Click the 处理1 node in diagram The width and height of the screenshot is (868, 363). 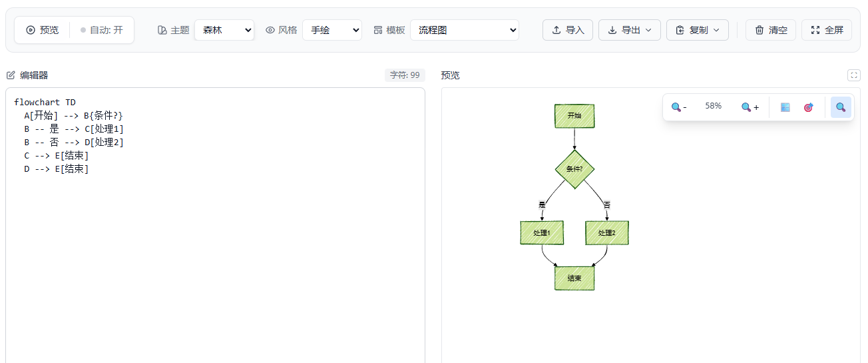(x=542, y=233)
